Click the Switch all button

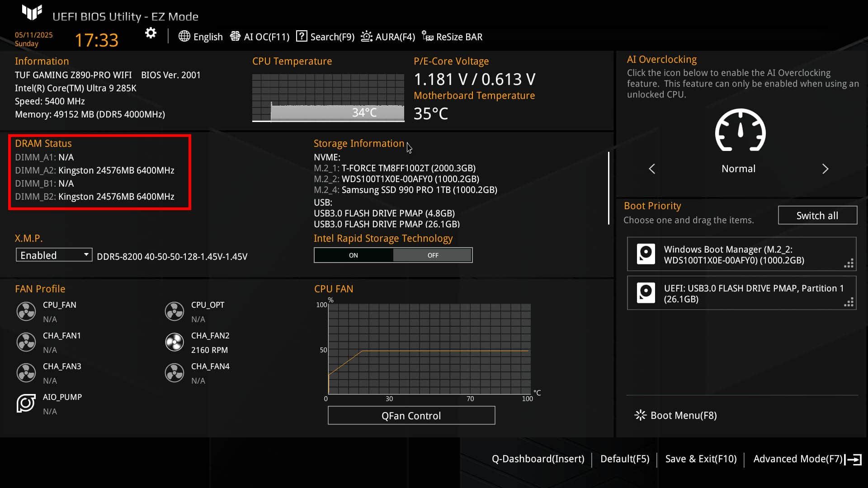click(x=817, y=216)
